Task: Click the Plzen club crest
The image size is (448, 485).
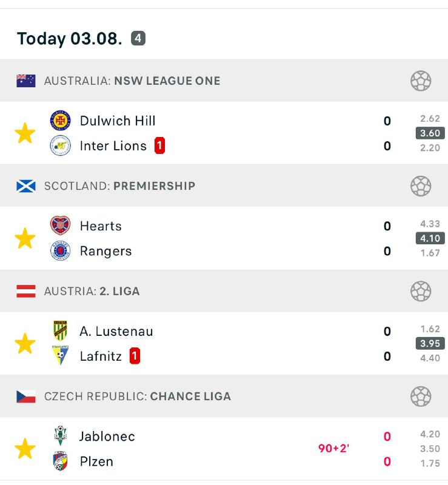Action: coord(60,461)
